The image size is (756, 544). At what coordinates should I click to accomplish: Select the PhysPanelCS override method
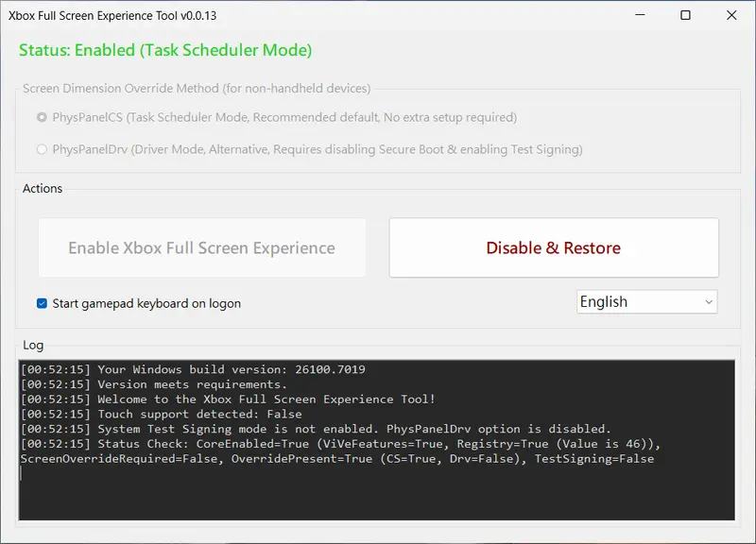pos(40,117)
